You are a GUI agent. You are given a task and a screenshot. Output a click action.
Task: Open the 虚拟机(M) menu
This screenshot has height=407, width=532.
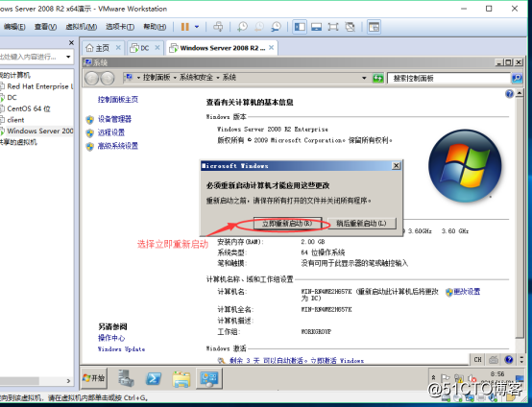pos(82,27)
